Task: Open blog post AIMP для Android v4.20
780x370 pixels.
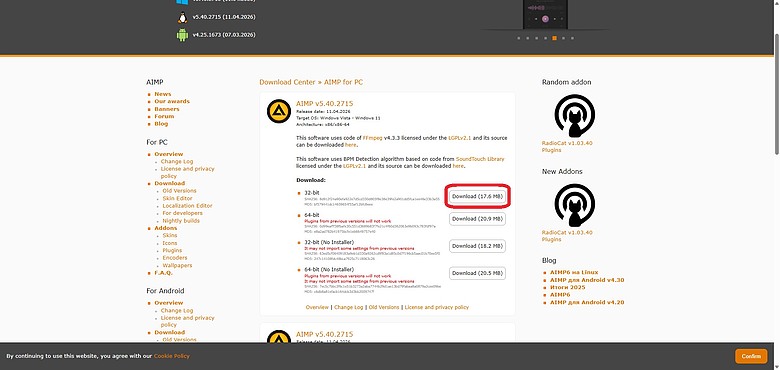Action: click(x=587, y=302)
